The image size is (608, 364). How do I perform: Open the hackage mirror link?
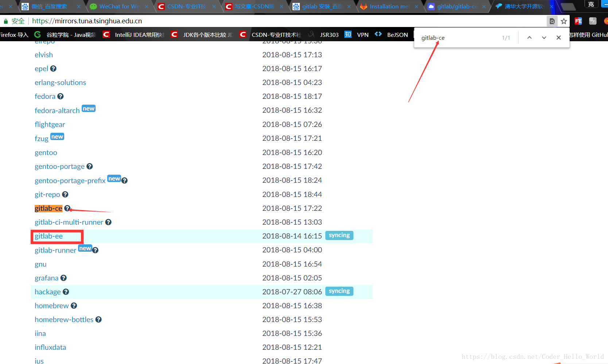pyautogui.click(x=47, y=292)
